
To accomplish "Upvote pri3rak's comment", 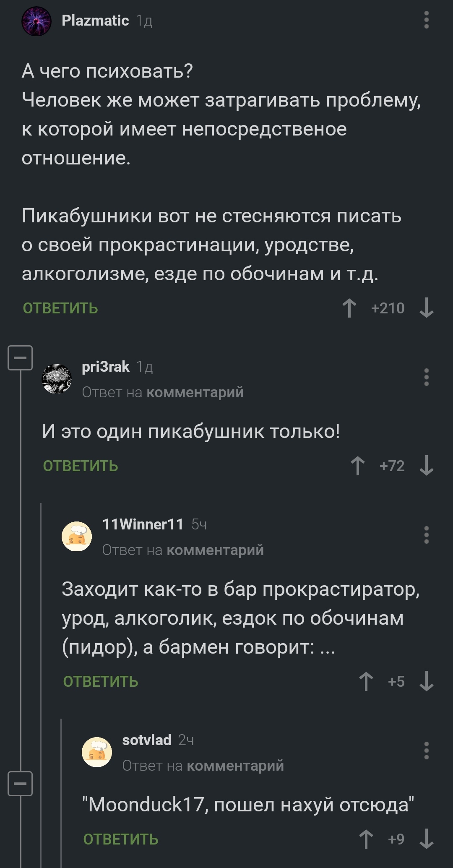I will (357, 466).
